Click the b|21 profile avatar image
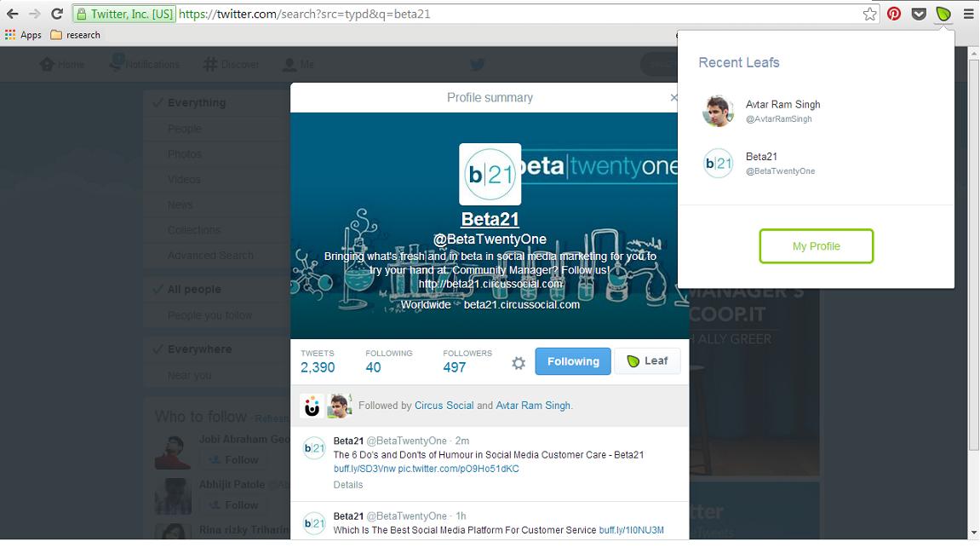The height and width of the screenshot is (559, 980). [x=490, y=175]
